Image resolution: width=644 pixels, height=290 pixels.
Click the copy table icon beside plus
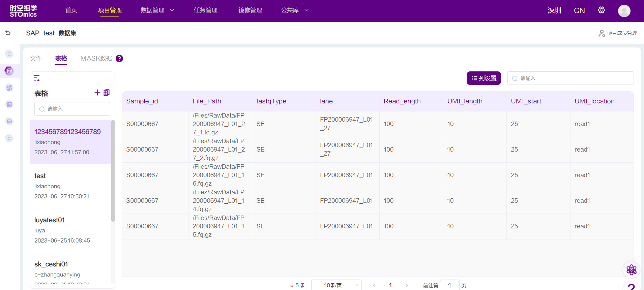pos(107,93)
